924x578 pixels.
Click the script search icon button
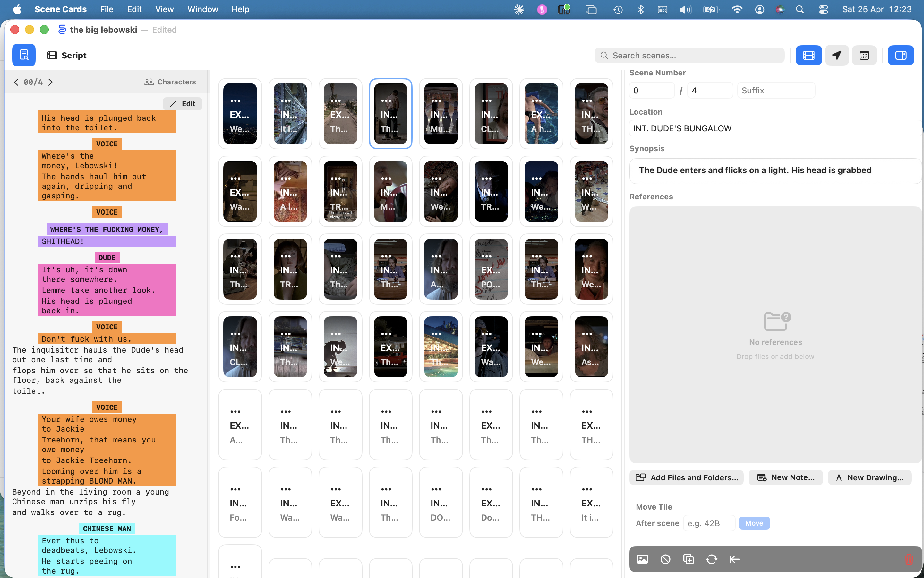coord(24,55)
